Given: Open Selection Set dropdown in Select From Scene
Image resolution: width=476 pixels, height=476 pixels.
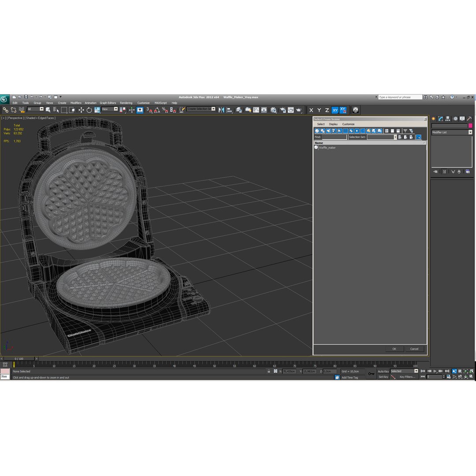Looking at the screenshot, I should 382,137.
